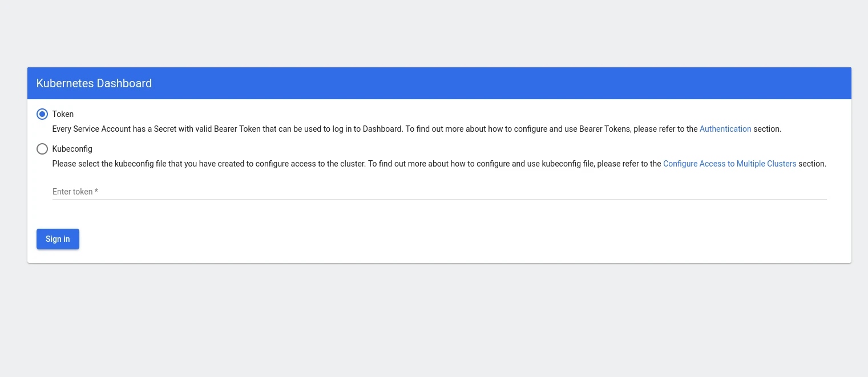Click the word "section" after Multiple Clusters link

812,164
